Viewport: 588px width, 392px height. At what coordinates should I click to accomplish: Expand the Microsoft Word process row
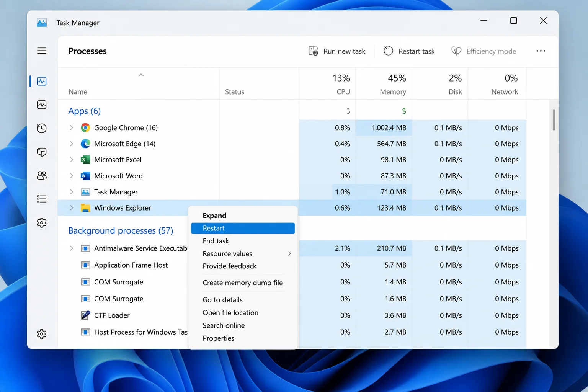click(72, 176)
